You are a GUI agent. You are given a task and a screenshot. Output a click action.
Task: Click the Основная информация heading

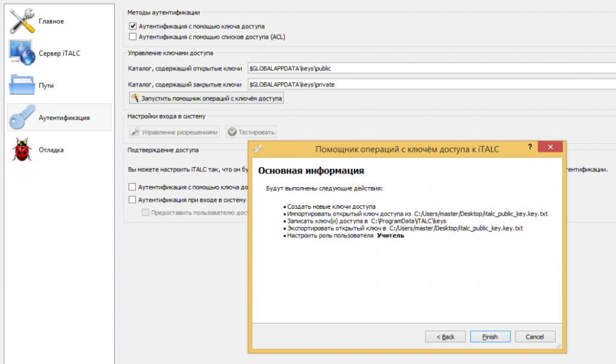click(x=311, y=171)
